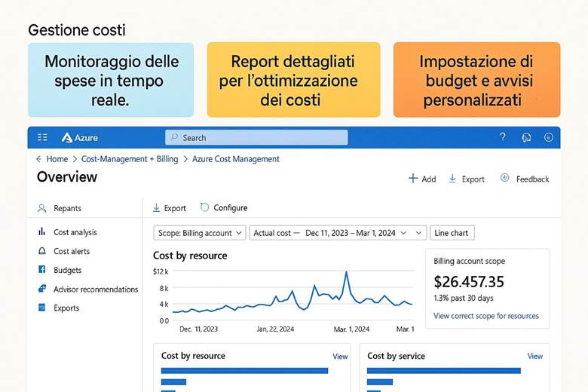Click the 1.3% past 30 days text
The width and height of the screenshot is (588, 392).
pyautogui.click(x=464, y=299)
